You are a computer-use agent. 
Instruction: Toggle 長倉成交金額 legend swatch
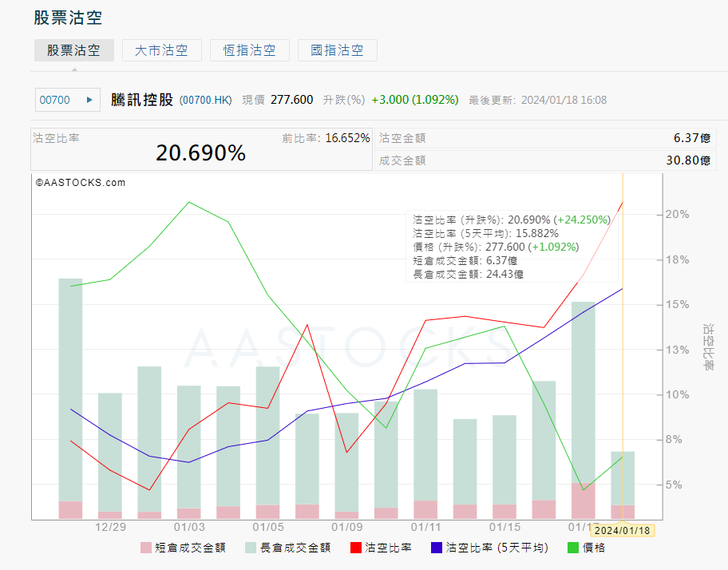(251, 548)
